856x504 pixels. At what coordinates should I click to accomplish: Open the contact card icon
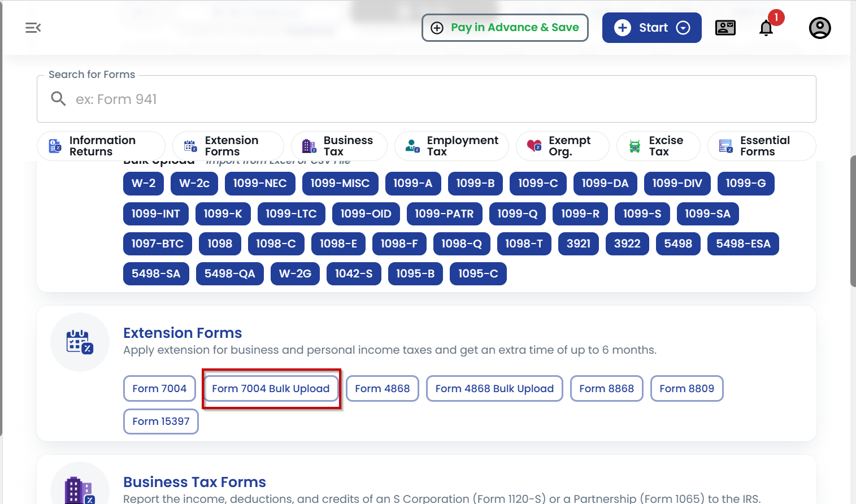(x=725, y=28)
